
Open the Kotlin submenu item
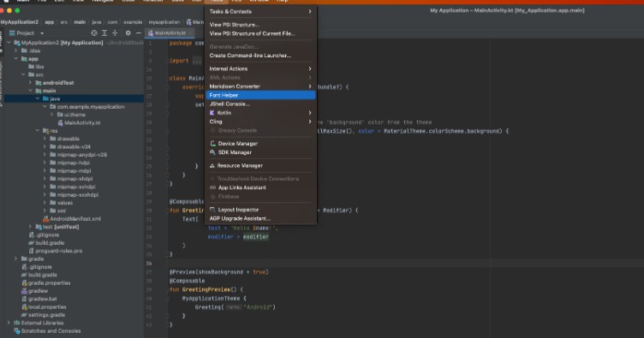(261, 113)
